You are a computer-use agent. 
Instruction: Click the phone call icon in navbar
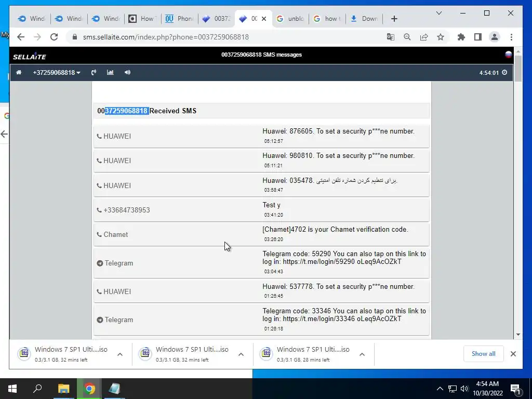pyautogui.click(x=94, y=72)
